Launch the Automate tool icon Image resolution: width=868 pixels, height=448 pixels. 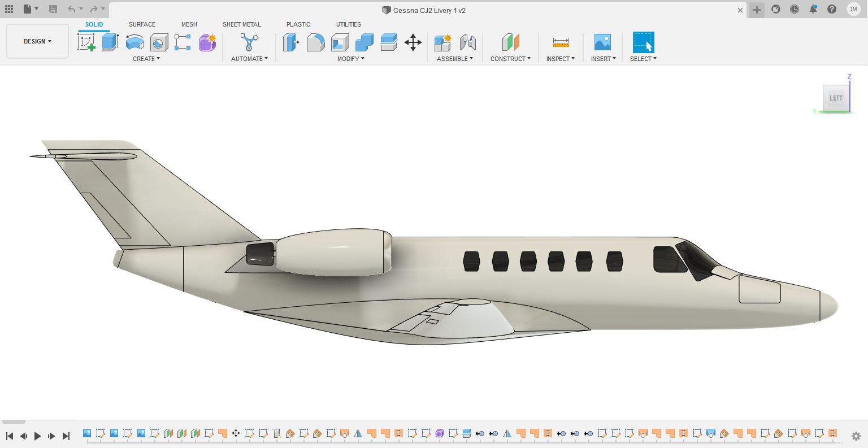tap(249, 42)
